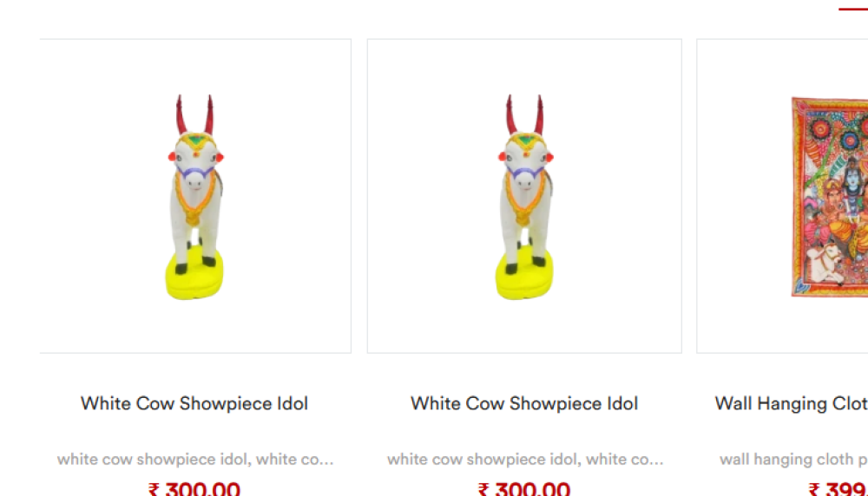Image resolution: width=868 pixels, height=496 pixels.
Task: Click the second White Cow Showpiece Idol title
Action: (524, 404)
